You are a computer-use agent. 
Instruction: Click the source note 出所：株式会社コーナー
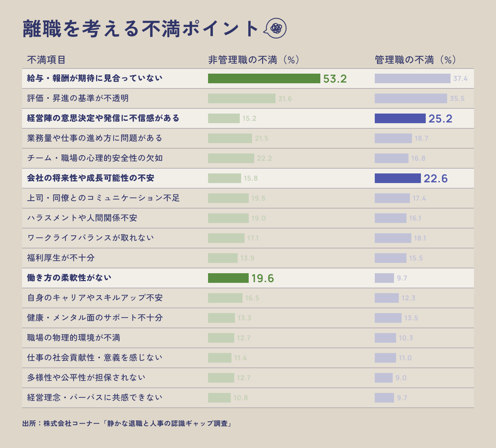[x=61, y=424]
